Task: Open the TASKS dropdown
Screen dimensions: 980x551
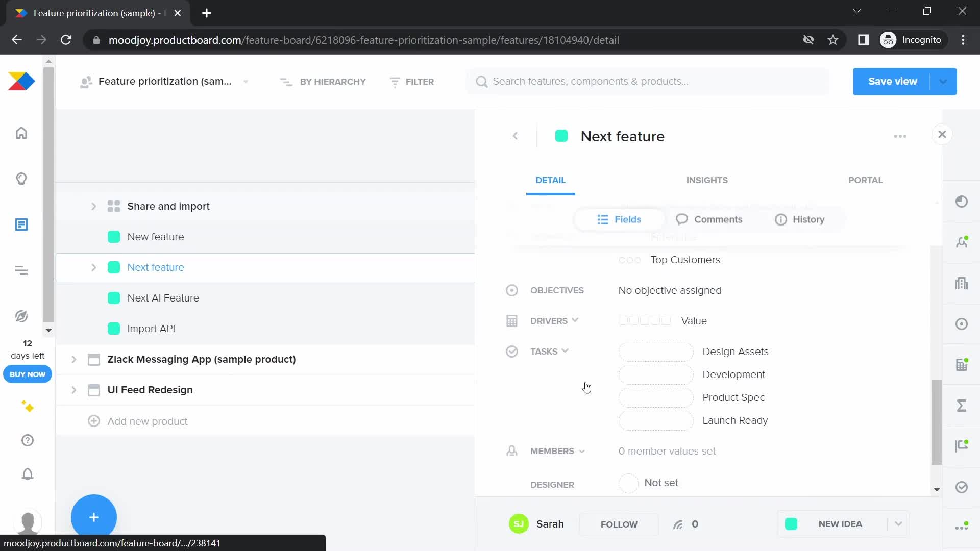Action: click(549, 352)
